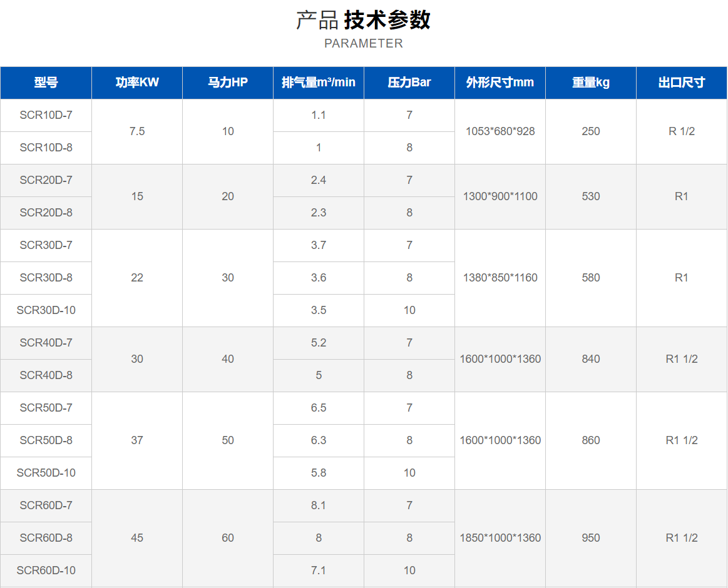Select the 马力HP header cell

tap(228, 83)
